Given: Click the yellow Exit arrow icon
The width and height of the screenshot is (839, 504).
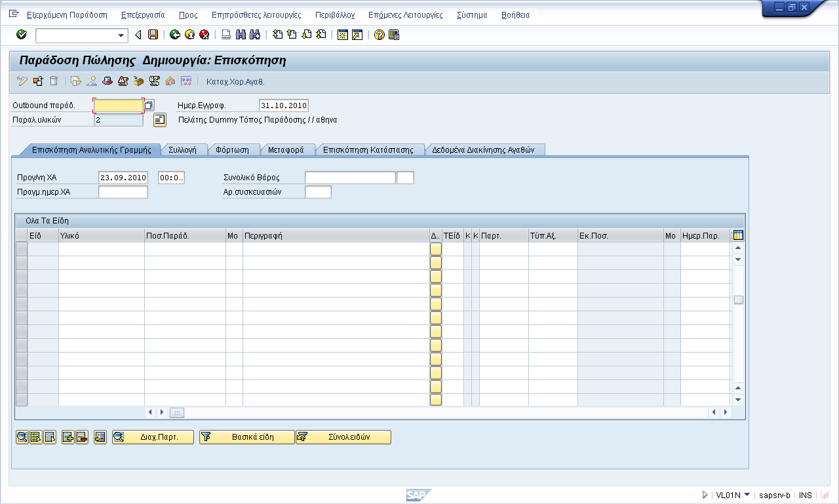Looking at the screenshot, I should [189, 35].
